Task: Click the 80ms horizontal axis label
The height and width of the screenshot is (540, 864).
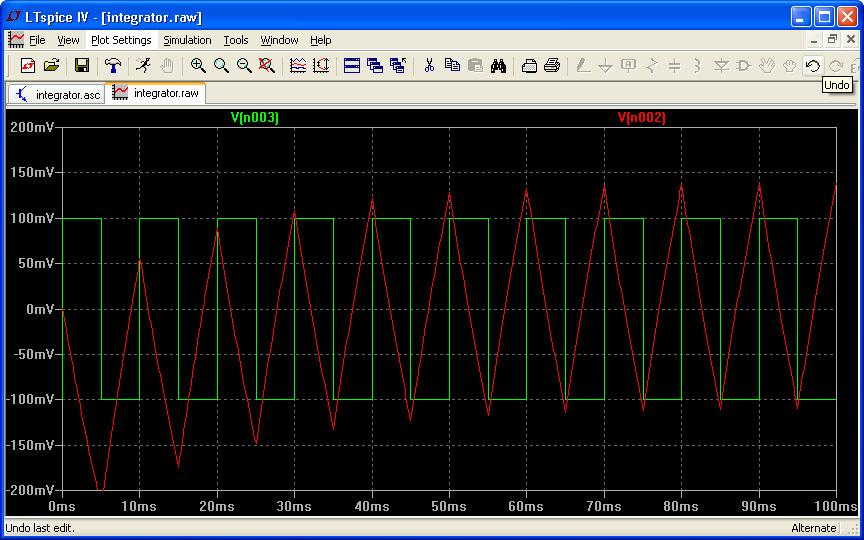Action: [682, 506]
